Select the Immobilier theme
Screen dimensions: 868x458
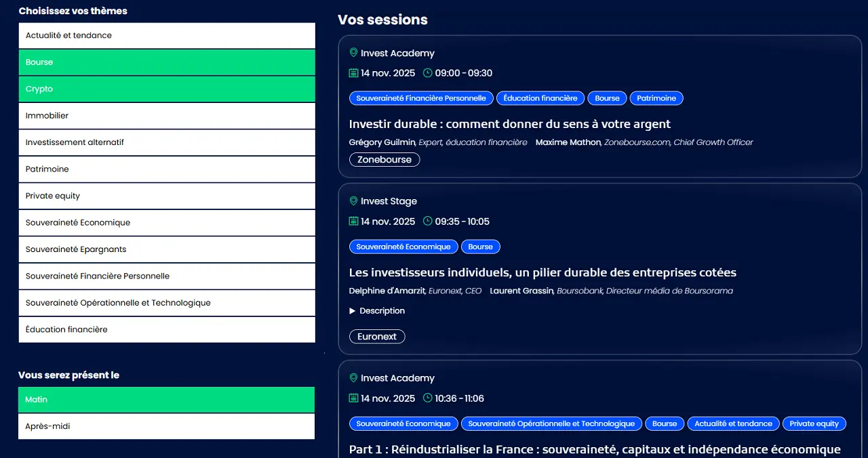167,115
